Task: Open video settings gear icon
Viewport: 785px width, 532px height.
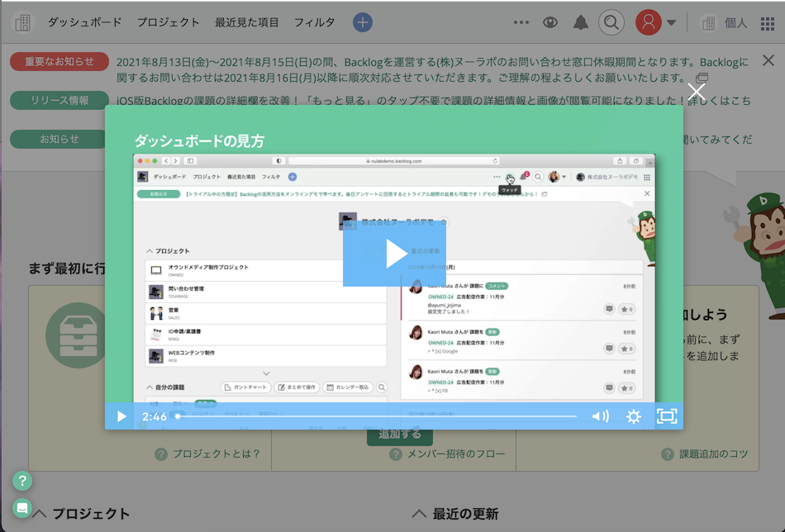Action: pos(633,416)
